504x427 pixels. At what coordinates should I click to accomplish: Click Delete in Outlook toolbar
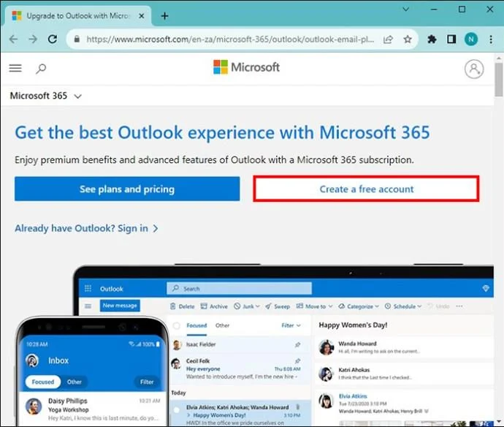click(183, 306)
